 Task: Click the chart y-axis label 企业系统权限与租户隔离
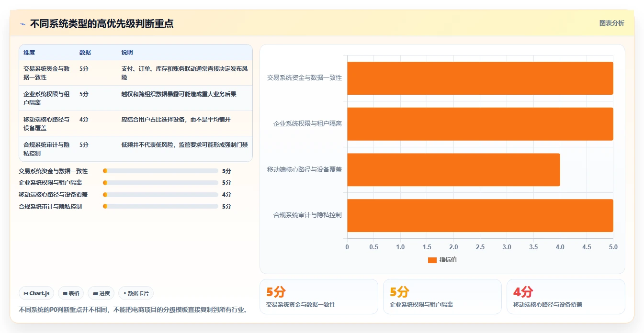(307, 123)
